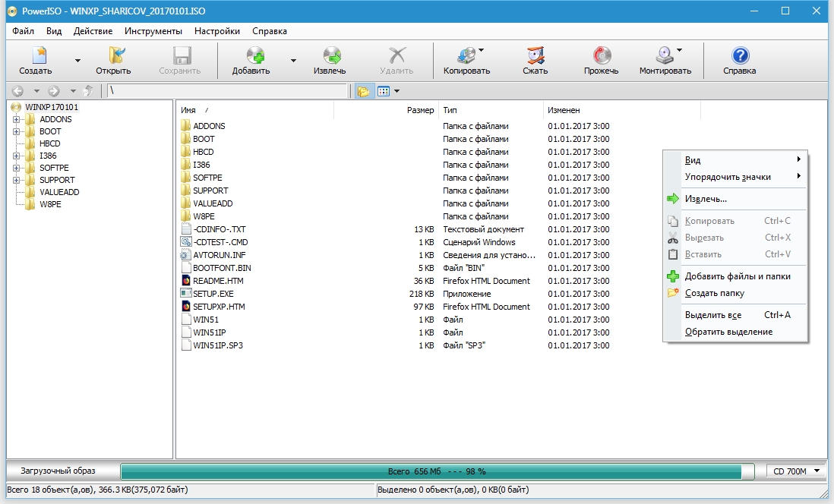Click the Сжать (Compress) icon

535,57
